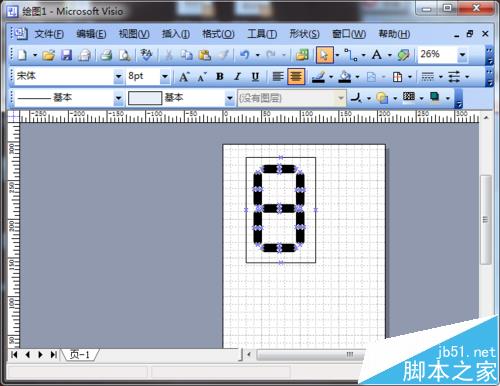
Task: Click the Paste clipboard icon
Action: (x=205, y=55)
